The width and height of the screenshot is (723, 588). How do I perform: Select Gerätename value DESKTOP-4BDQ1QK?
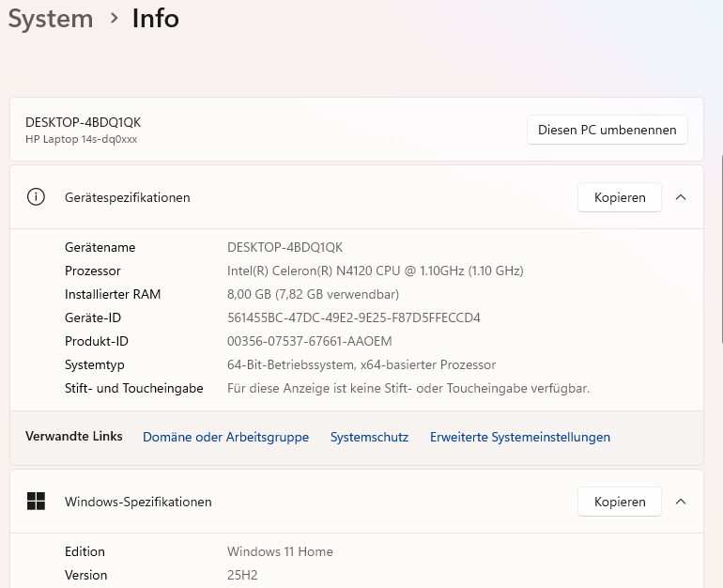pos(285,247)
